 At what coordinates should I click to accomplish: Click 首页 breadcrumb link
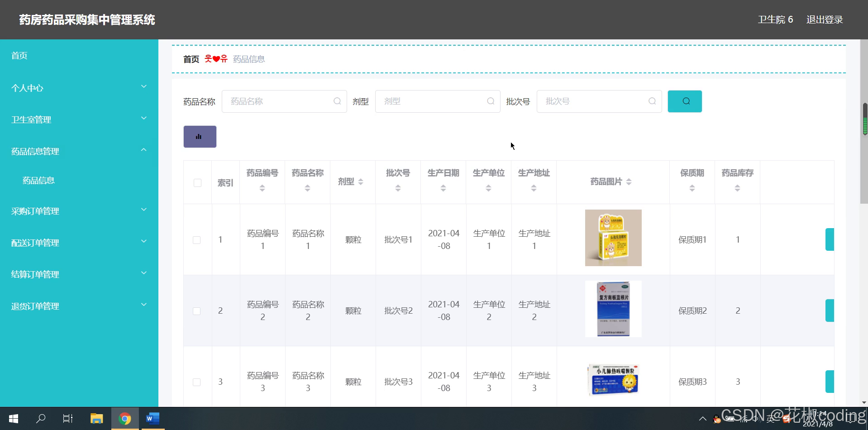coord(191,59)
